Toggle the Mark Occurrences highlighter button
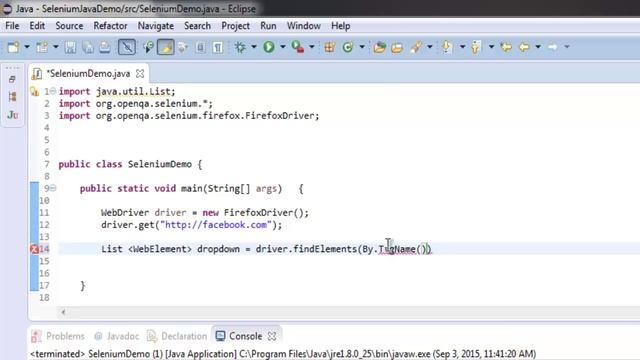The height and width of the screenshot is (360, 640). [x=166, y=47]
